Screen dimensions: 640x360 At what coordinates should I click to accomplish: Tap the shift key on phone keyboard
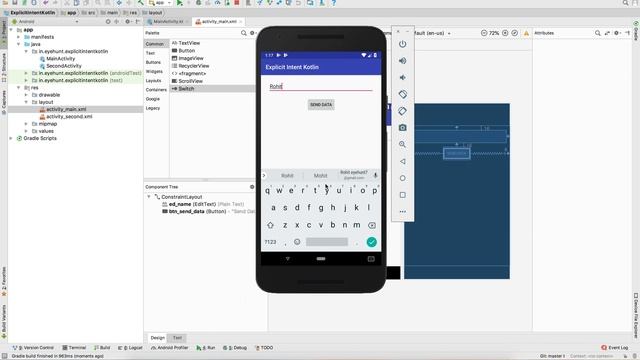coord(270,225)
